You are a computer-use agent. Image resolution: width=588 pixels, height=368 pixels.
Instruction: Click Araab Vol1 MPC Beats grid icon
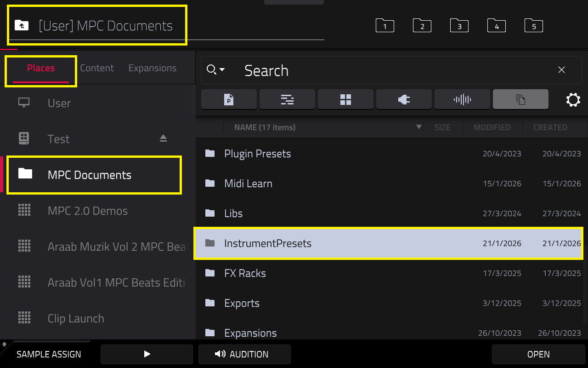point(24,282)
